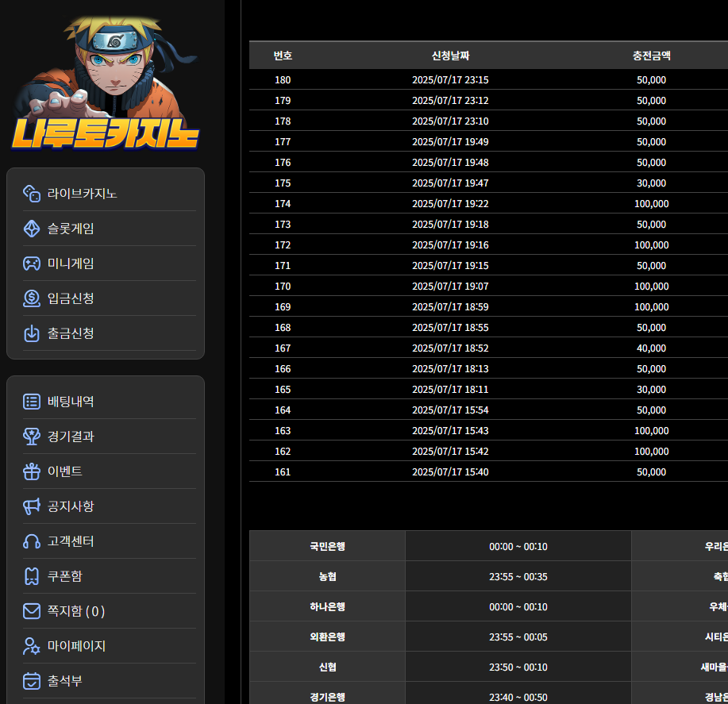728x704 pixels.
Task: Click the 마이페이지 user gear icon
Action: 32,646
